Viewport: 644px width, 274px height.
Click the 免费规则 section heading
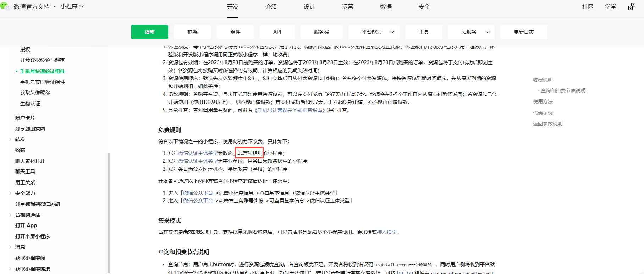[x=170, y=130]
